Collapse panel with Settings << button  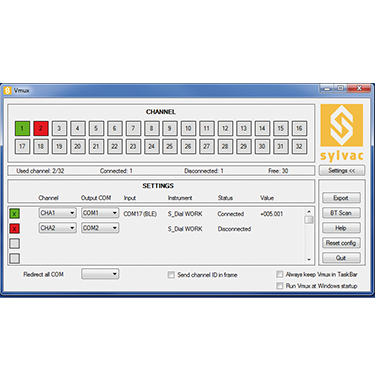tap(342, 171)
